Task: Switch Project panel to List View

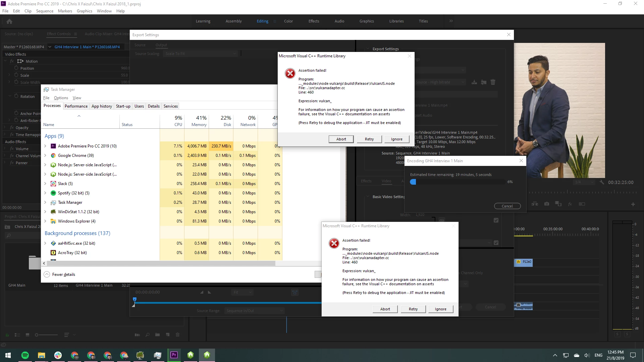Action: click(x=17, y=335)
